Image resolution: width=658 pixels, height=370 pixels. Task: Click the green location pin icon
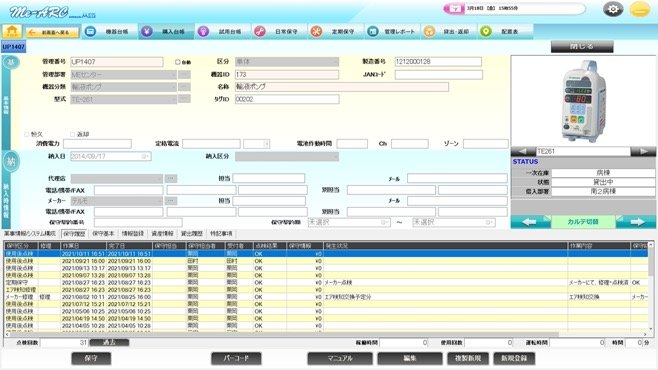point(486,31)
